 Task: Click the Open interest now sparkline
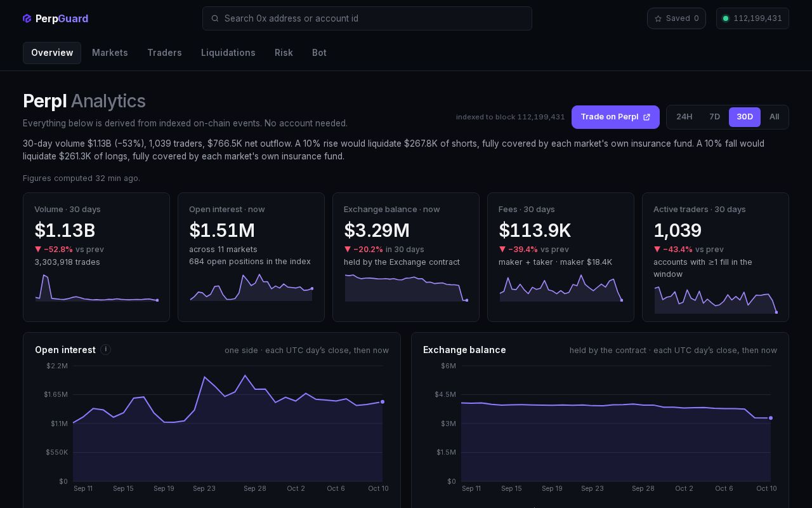click(251, 288)
